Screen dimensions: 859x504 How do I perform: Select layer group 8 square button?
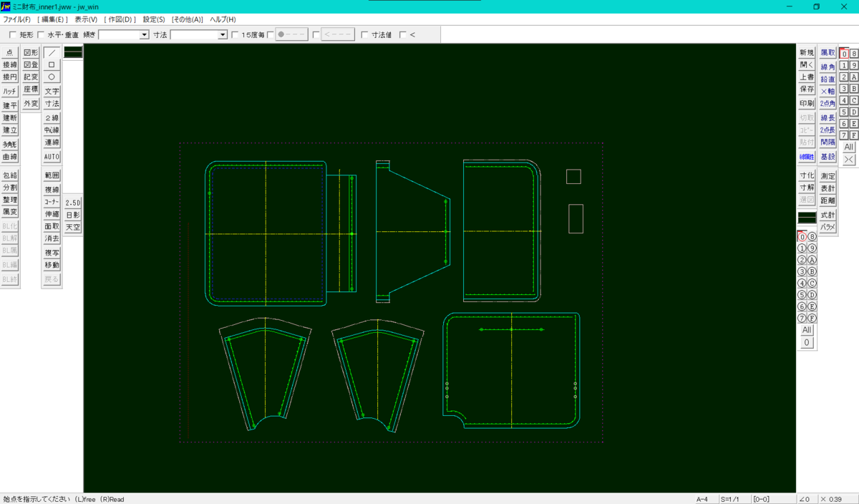[854, 54]
